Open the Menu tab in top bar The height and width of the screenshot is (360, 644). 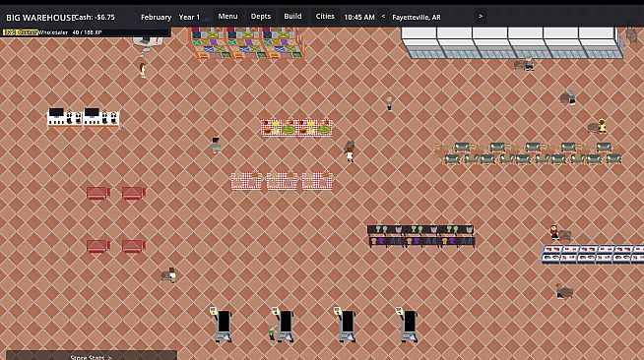pos(227,17)
